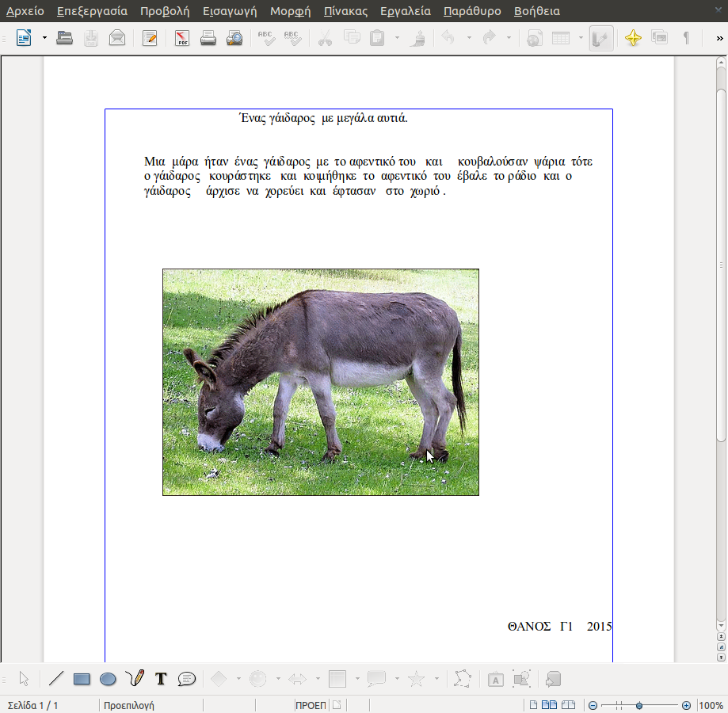The width and height of the screenshot is (728, 713).
Task: Expand the Paste options dropdown arrow
Action: point(397,37)
